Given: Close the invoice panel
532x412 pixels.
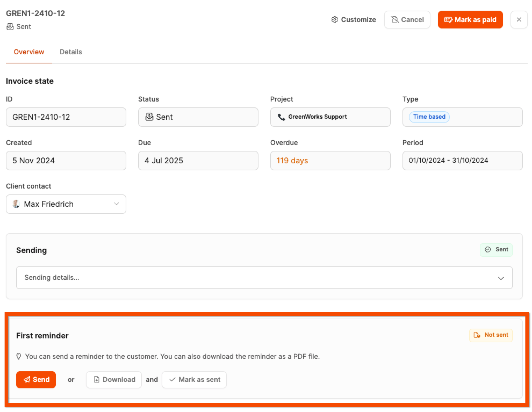Looking at the screenshot, I should (x=519, y=20).
